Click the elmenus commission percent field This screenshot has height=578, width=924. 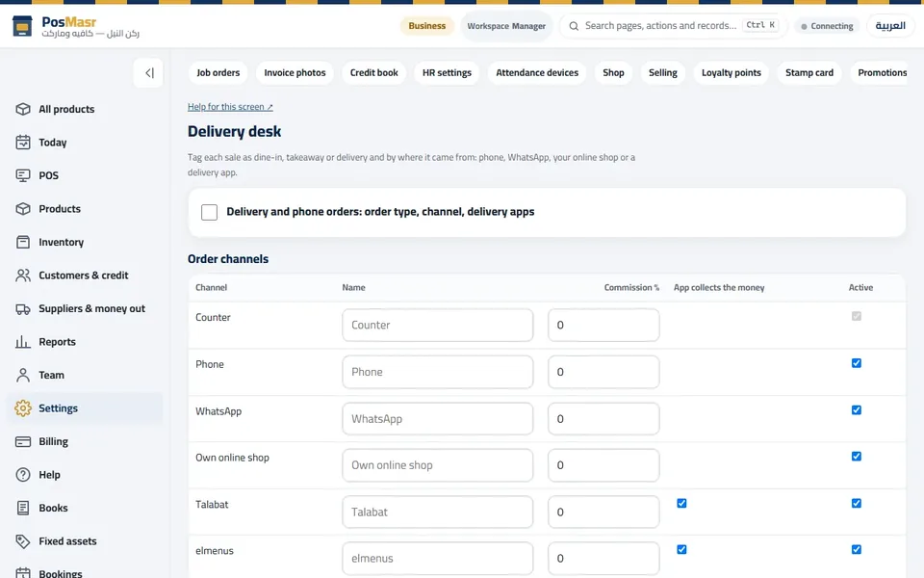[x=603, y=559]
